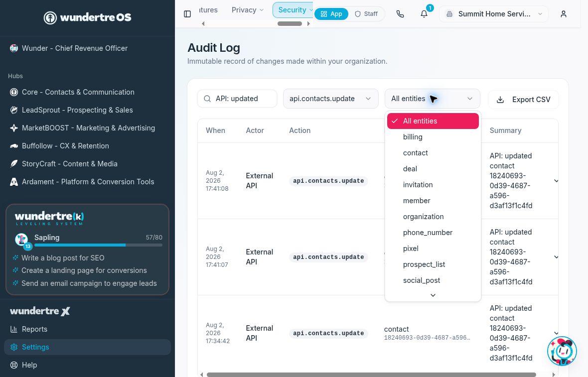This screenshot has width=588, height=377.
Task: Open the mascot chat assistant bubble
Action: point(562,351)
